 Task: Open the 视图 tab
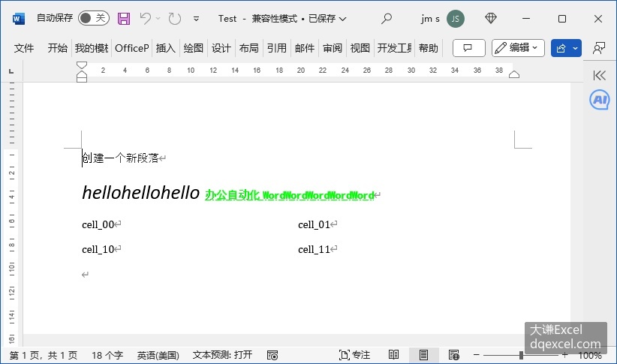click(x=360, y=48)
